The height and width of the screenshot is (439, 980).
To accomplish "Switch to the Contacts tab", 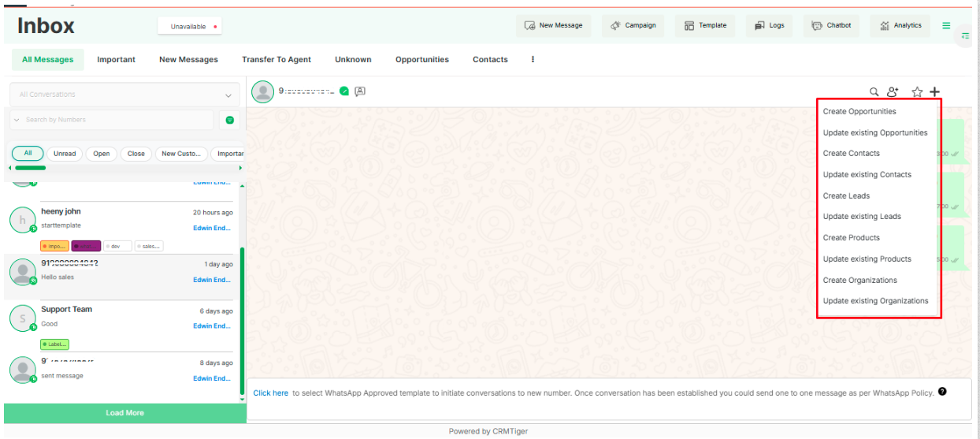I will point(490,59).
